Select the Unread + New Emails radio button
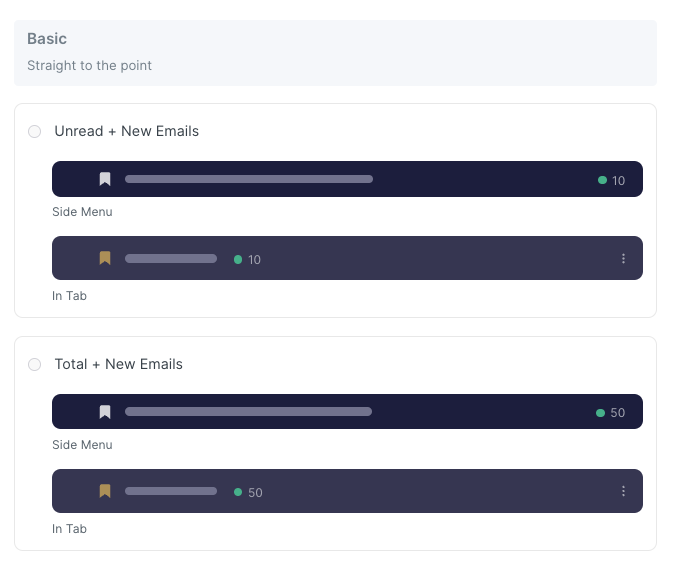The image size is (677, 577). (x=35, y=132)
